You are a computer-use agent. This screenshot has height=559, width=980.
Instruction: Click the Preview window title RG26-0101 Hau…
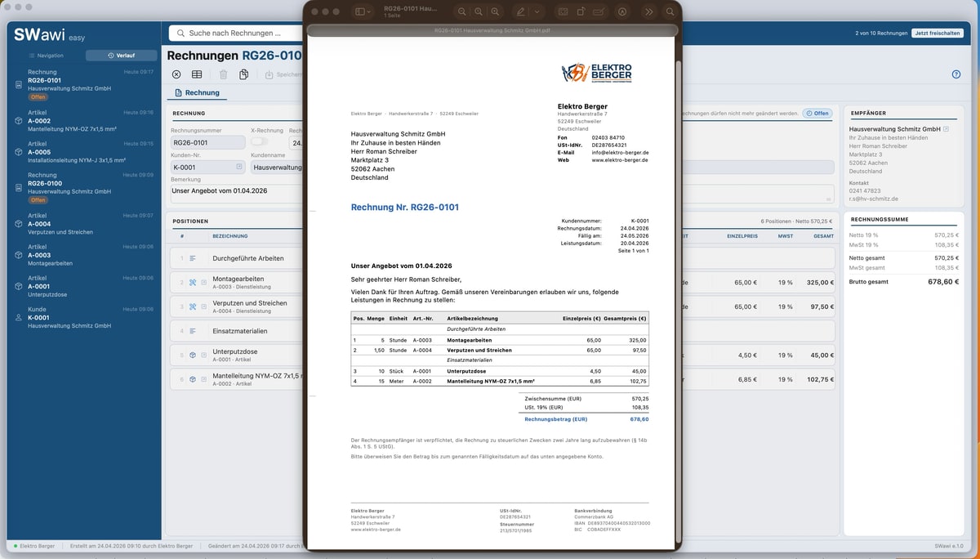pos(410,9)
